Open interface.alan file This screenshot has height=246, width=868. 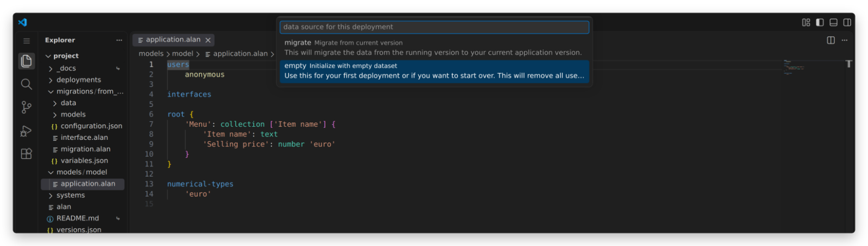coord(82,138)
